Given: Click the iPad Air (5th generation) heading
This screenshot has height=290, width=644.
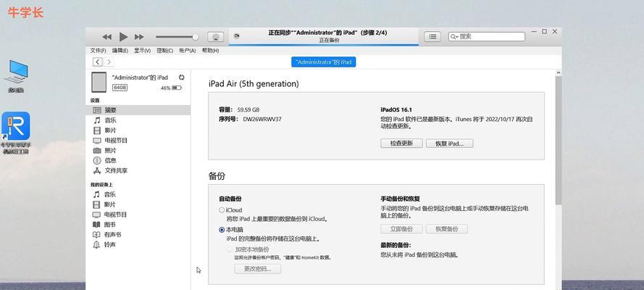Looking at the screenshot, I should pyautogui.click(x=254, y=84).
